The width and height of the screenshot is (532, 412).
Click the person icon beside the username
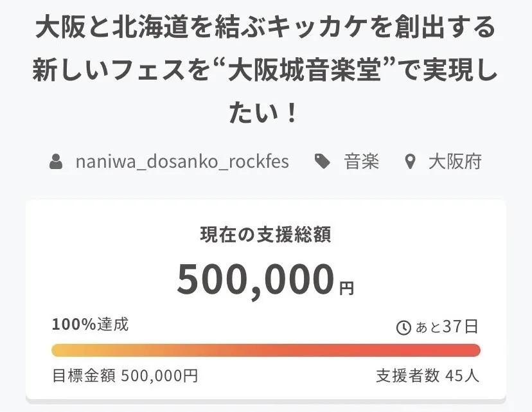click(x=57, y=162)
